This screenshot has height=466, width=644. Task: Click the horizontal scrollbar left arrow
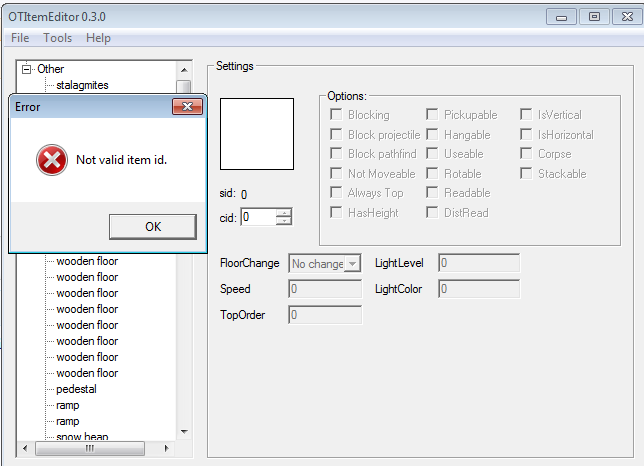(25, 448)
